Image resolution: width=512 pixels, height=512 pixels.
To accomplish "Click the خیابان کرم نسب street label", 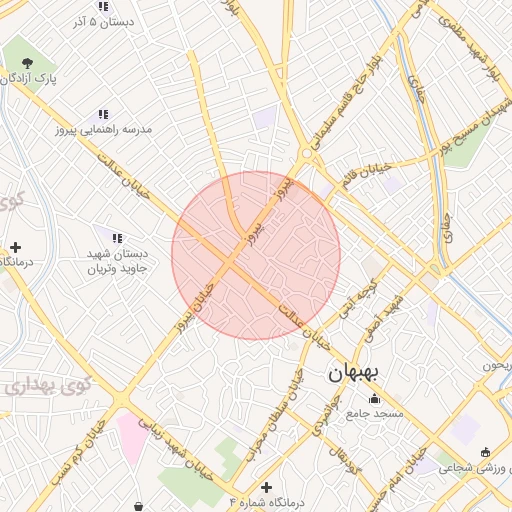I will pos(78,452).
